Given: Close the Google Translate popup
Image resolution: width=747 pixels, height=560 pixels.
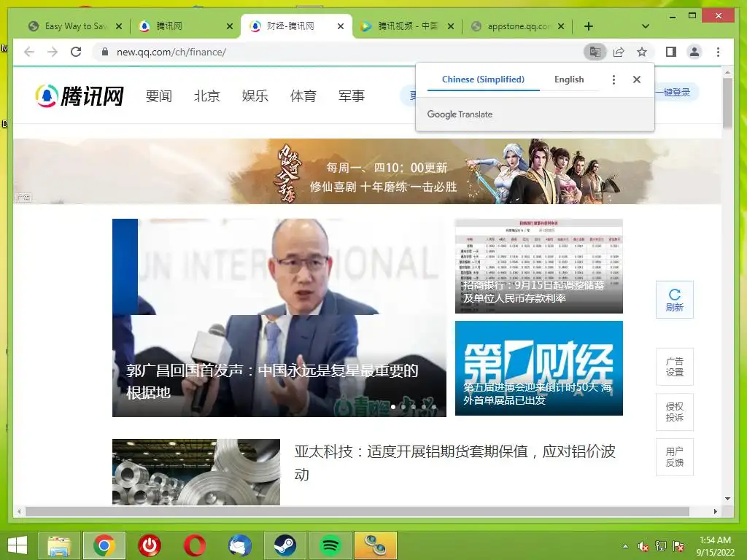Looking at the screenshot, I should (636, 79).
